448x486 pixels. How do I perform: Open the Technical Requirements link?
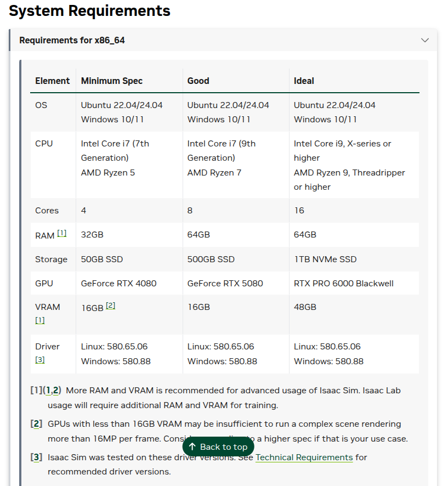pos(304,457)
